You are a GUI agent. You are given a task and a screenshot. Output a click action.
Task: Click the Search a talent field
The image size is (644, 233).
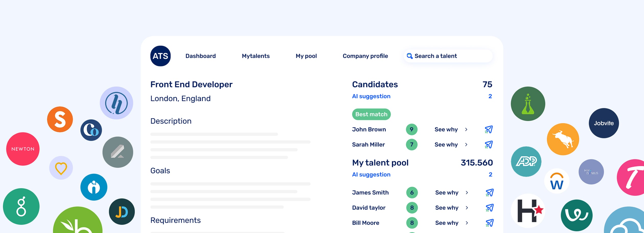(x=448, y=56)
